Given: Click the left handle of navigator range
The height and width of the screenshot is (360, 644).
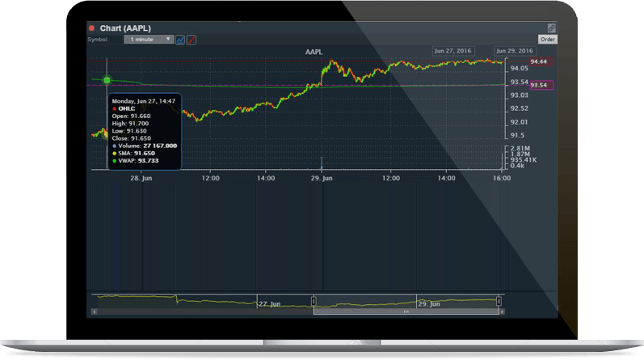Looking at the screenshot, I should point(314,302).
